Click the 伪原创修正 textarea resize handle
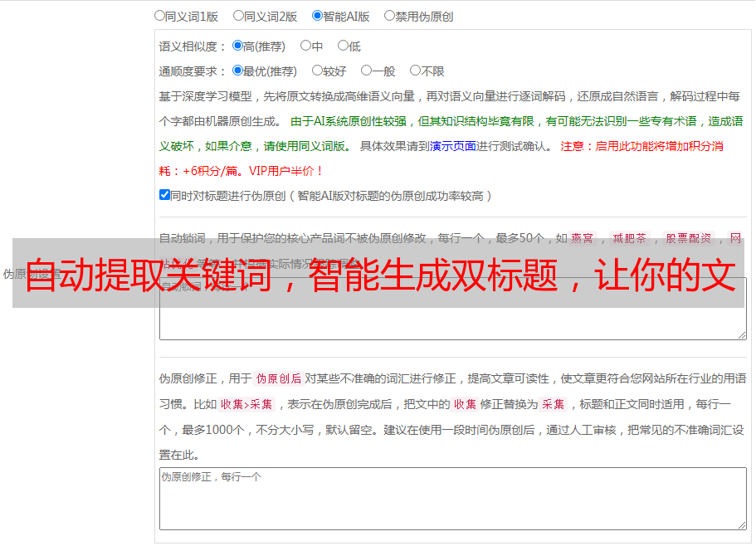The height and width of the screenshot is (546, 756). 742,525
